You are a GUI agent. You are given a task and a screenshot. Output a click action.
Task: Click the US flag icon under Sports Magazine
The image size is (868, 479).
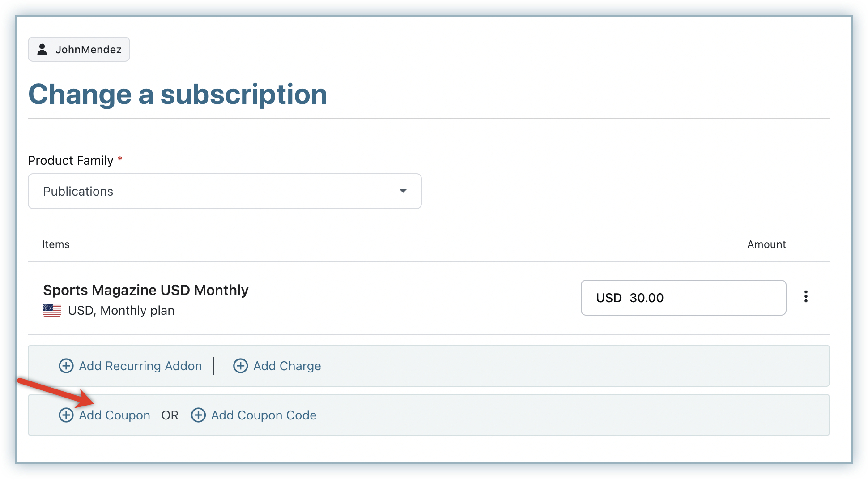coord(52,310)
